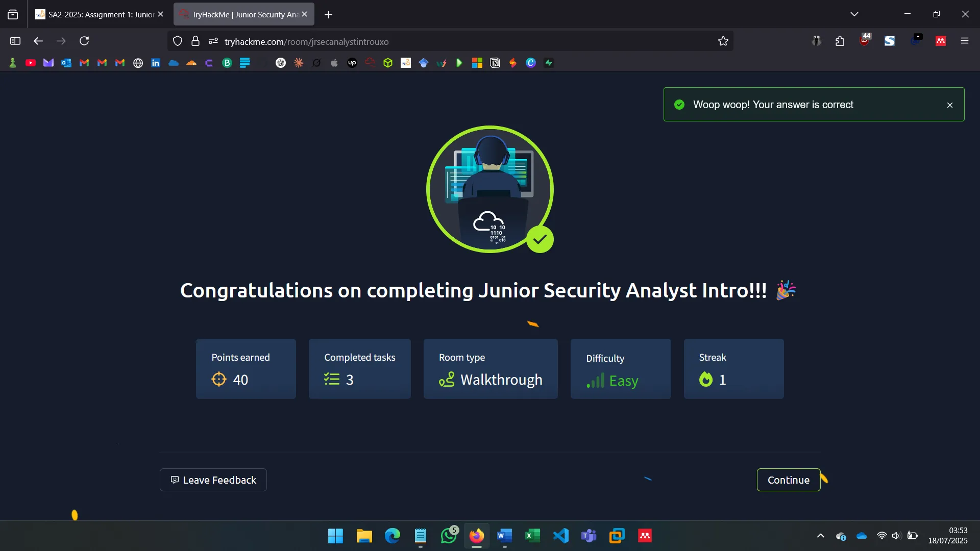980x551 pixels.
Task: Open the Firefox hamburger menu
Action: click(965, 41)
